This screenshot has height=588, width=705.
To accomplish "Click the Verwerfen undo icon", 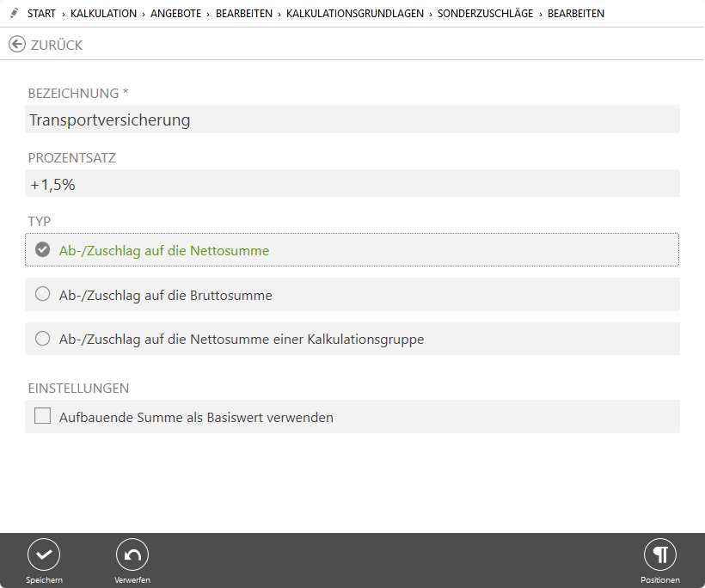I will click(132, 554).
